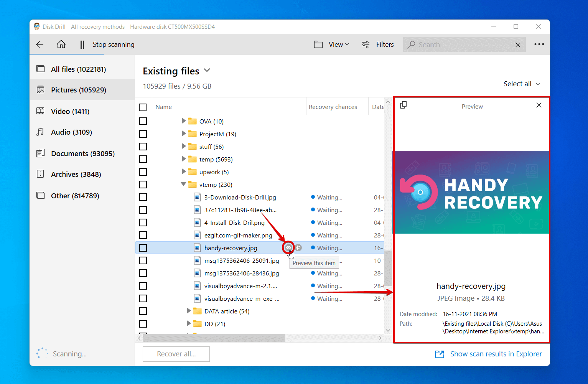Switch to Other category
This screenshot has width=588, height=384.
(x=82, y=196)
